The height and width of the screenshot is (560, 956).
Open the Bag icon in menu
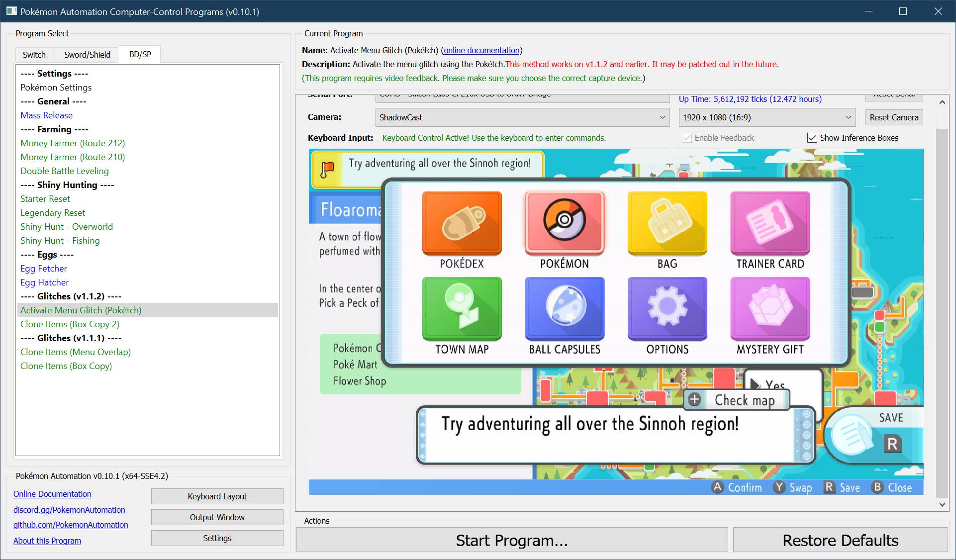point(667,223)
